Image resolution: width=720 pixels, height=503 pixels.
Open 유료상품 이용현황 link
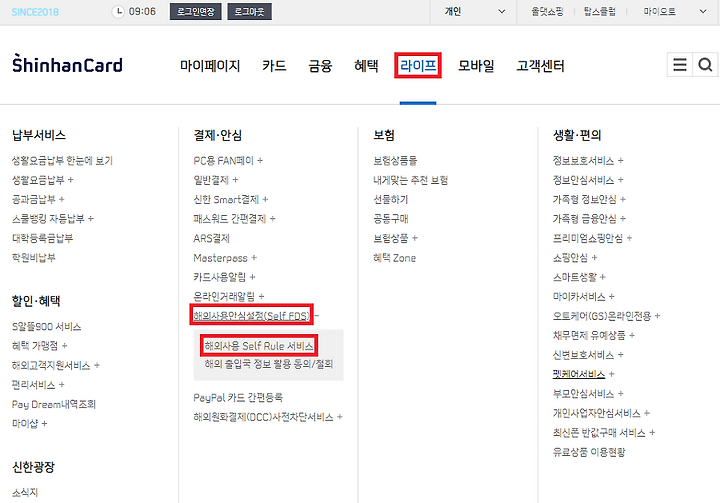click(589, 452)
